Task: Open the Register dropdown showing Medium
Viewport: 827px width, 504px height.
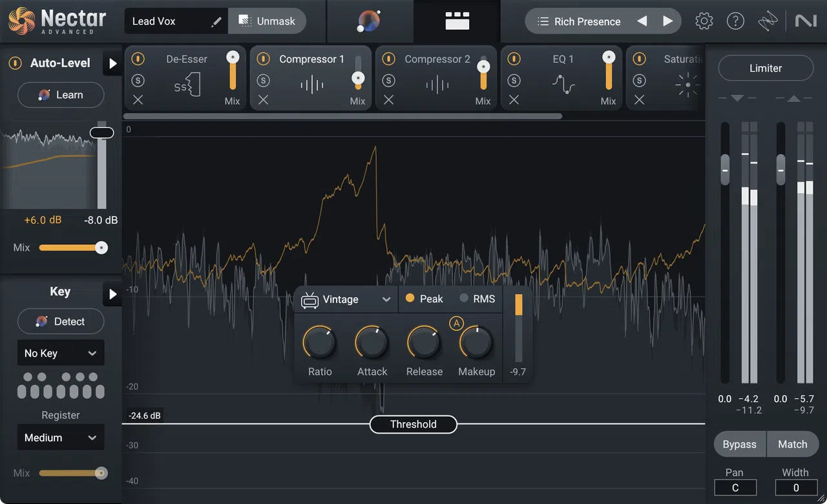Action: pos(60,437)
